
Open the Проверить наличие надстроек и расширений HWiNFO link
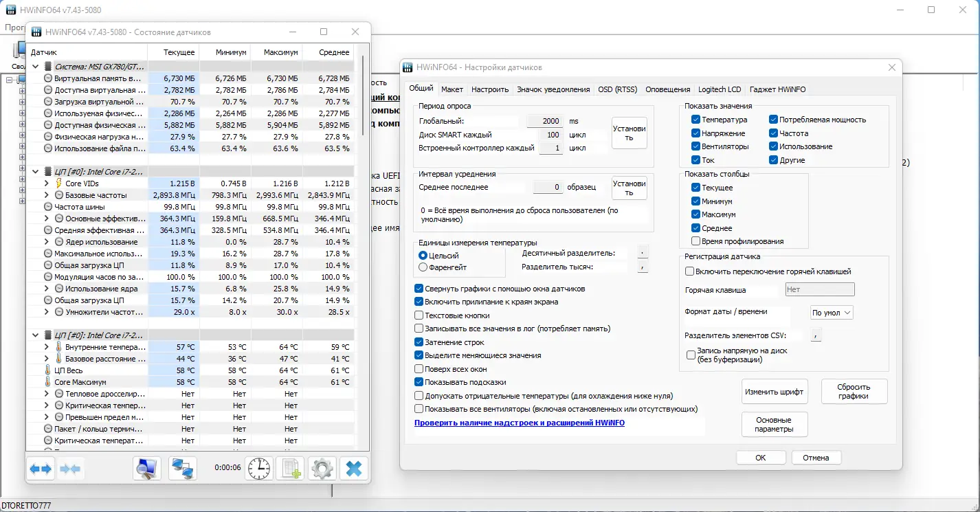[520, 423]
